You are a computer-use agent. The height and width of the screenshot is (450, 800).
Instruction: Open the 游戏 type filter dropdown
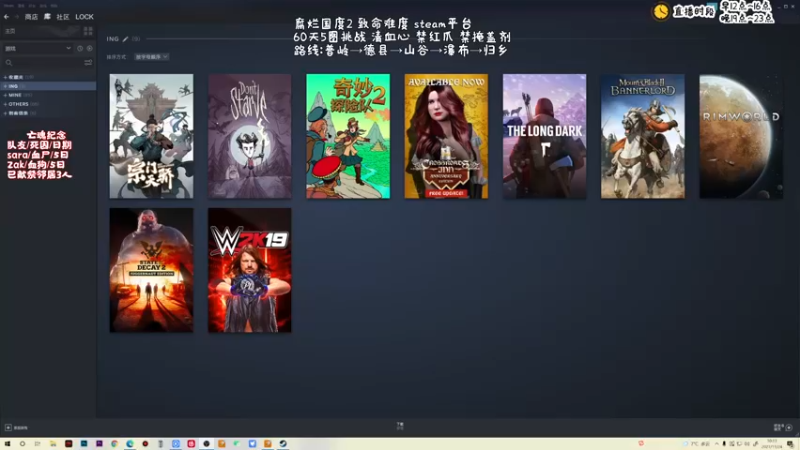pyautogui.click(x=38, y=48)
